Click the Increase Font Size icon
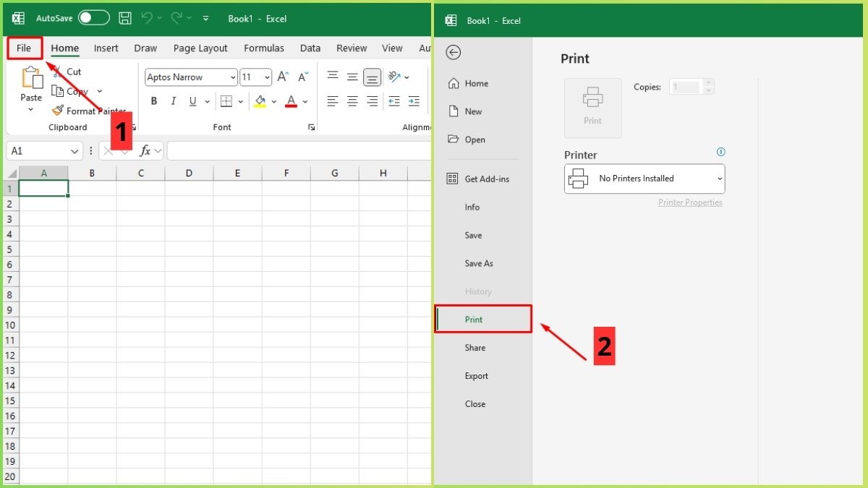This screenshot has width=868, height=488. coord(282,75)
